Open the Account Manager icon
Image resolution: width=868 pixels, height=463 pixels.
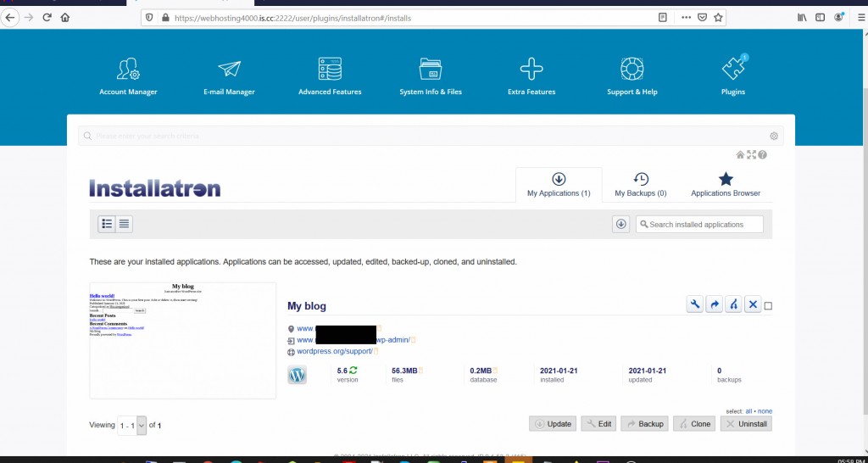click(x=128, y=70)
